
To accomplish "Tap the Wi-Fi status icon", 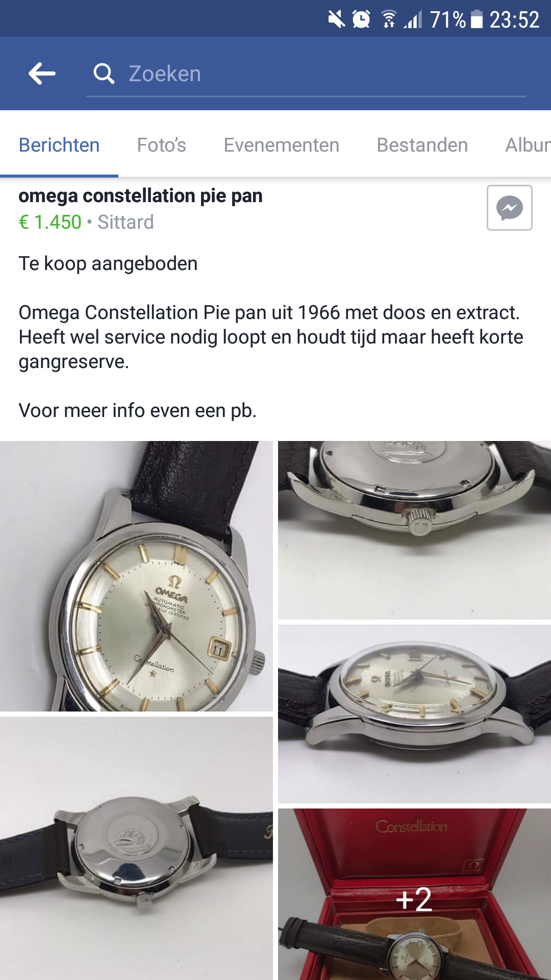I will 389,20.
